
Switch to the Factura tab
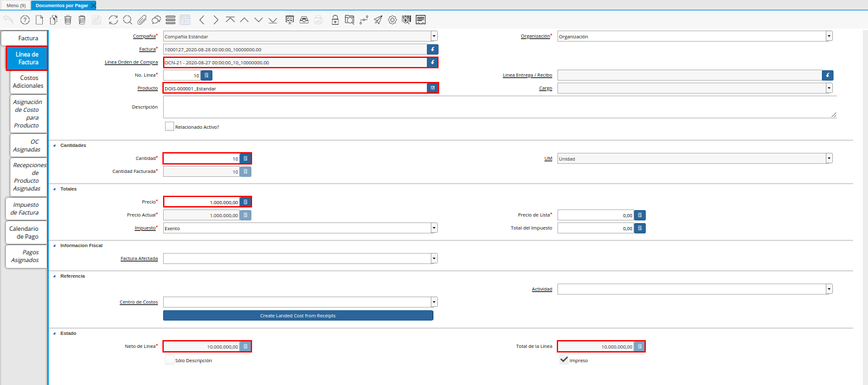[24, 38]
